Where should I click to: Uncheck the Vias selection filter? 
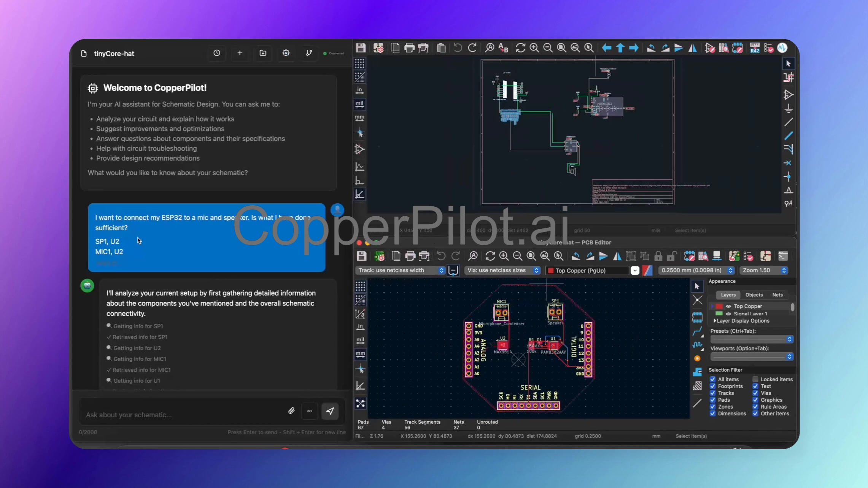tap(755, 393)
